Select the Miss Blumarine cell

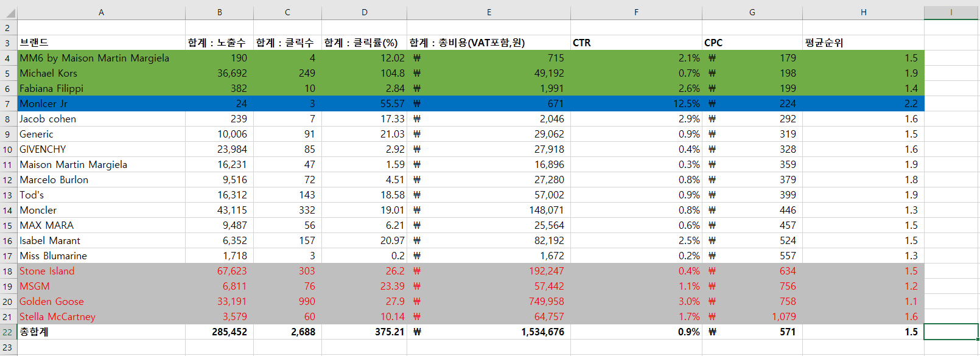point(101,256)
